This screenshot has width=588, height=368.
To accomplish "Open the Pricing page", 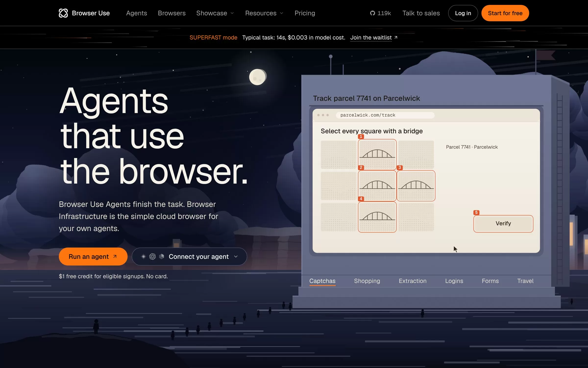I will (x=305, y=13).
